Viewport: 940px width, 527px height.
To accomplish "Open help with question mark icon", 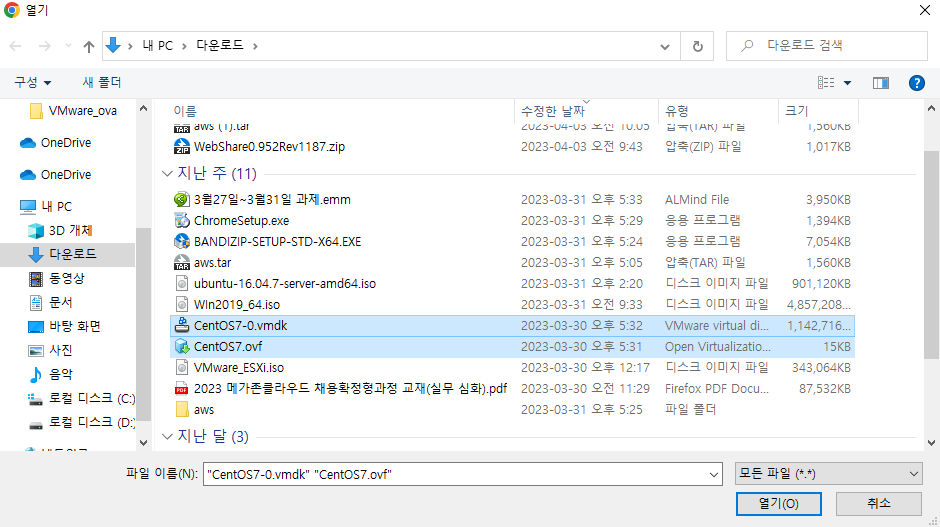I will (x=917, y=83).
